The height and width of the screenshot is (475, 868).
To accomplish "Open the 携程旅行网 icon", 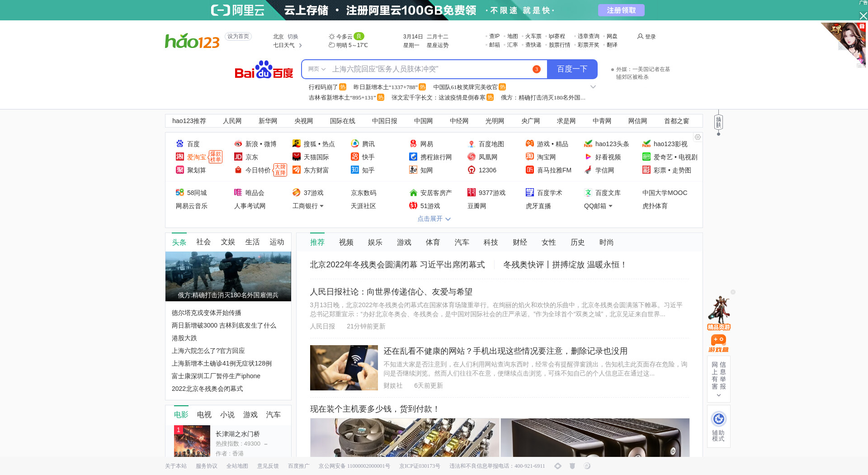I will (413, 157).
